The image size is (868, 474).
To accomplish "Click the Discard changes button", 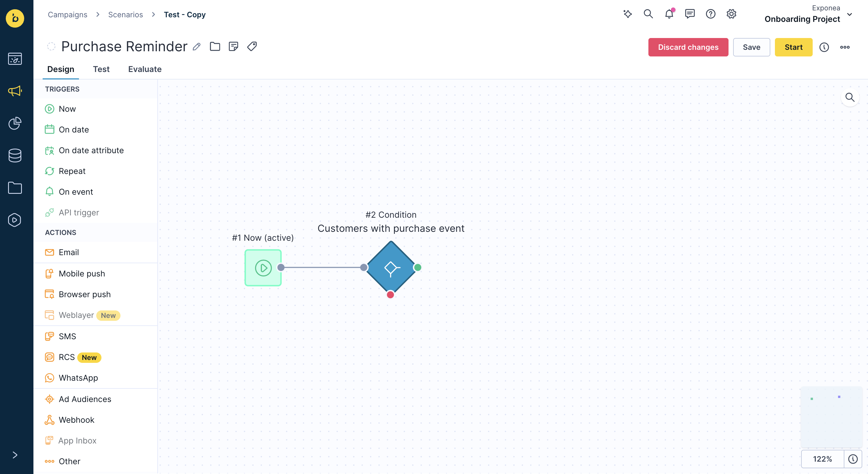I will (688, 47).
